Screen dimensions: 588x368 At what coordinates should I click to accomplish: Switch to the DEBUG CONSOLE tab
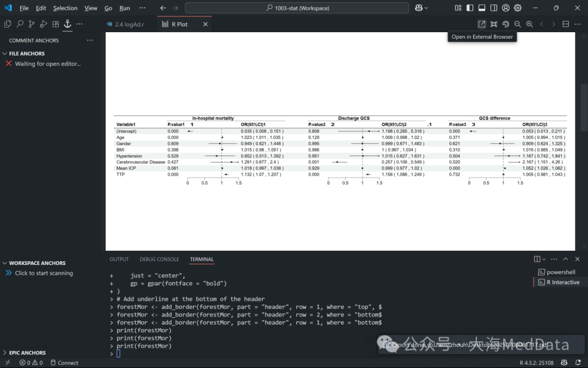[160, 259]
